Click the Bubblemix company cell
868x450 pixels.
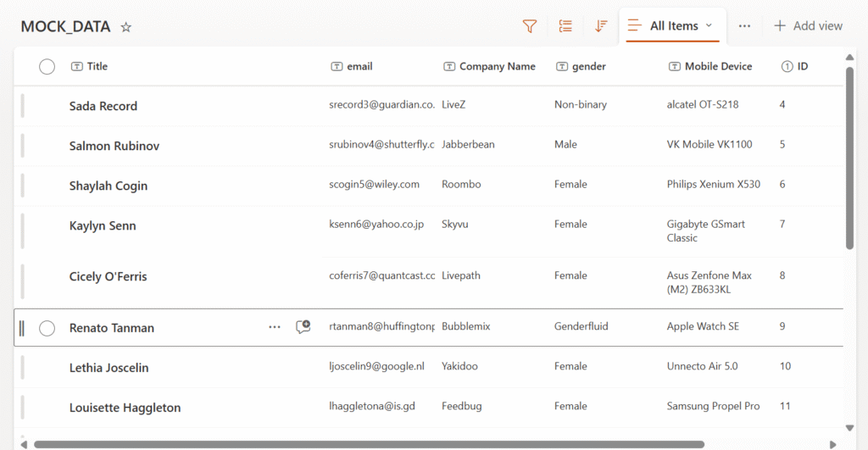pos(465,326)
